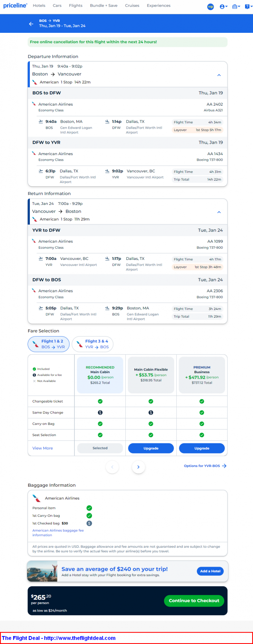
Task: Click the 1st Checked bag fee icon
Action: pyautogui.click(x=89, y=523)
